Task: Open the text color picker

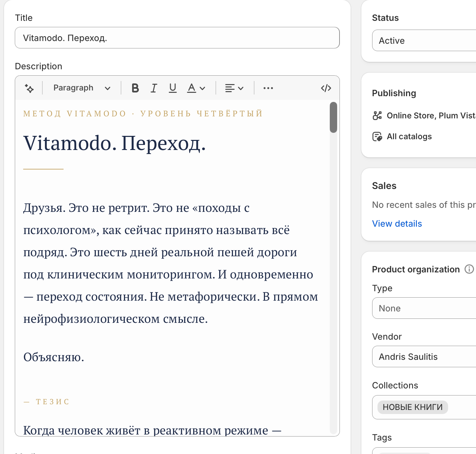Action: point(196,88)
